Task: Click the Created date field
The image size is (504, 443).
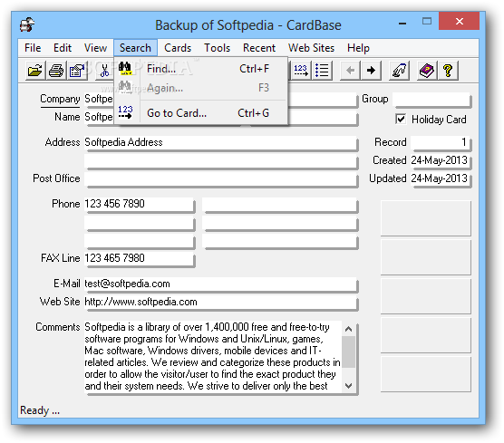Action: pos(440,160)
